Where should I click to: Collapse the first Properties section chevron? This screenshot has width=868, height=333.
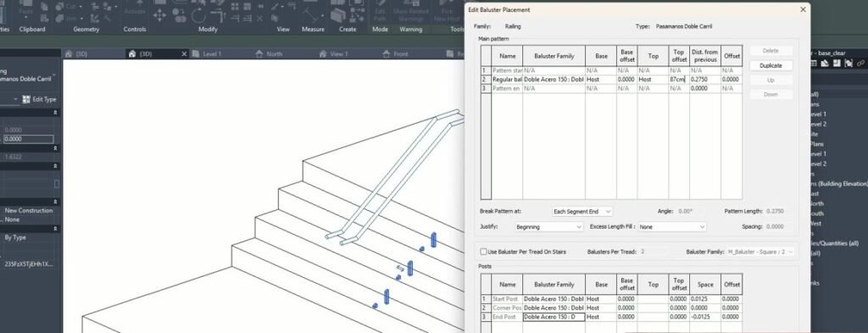(x=55, y=113)
